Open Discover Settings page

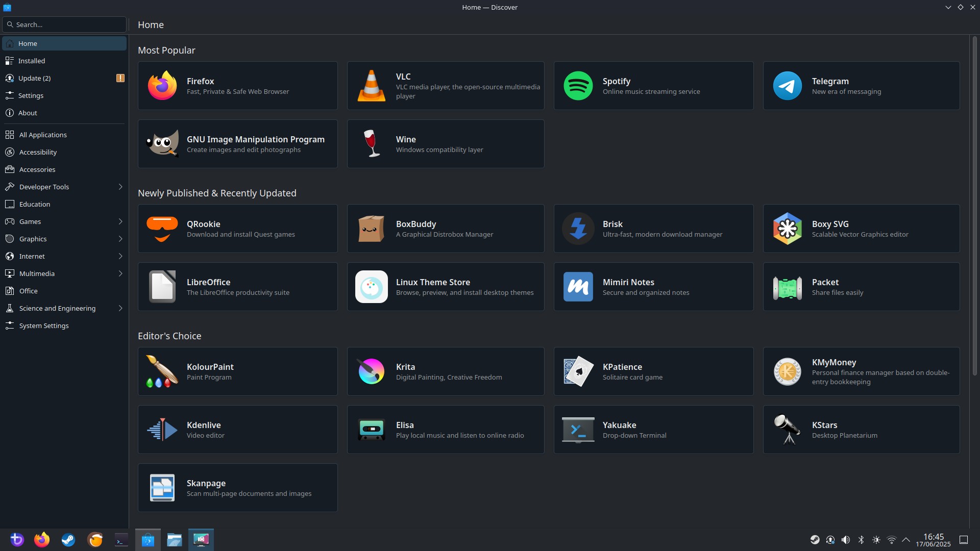click(64, 95)
